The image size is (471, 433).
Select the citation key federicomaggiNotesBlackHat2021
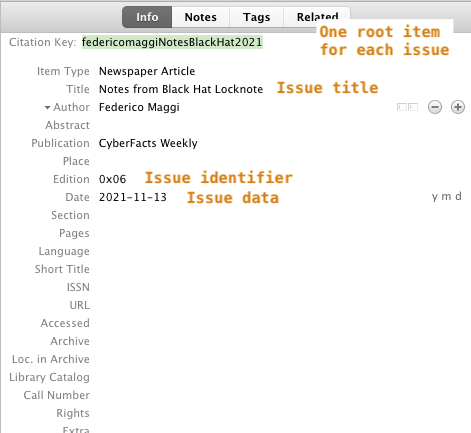(x=172, y=42)
